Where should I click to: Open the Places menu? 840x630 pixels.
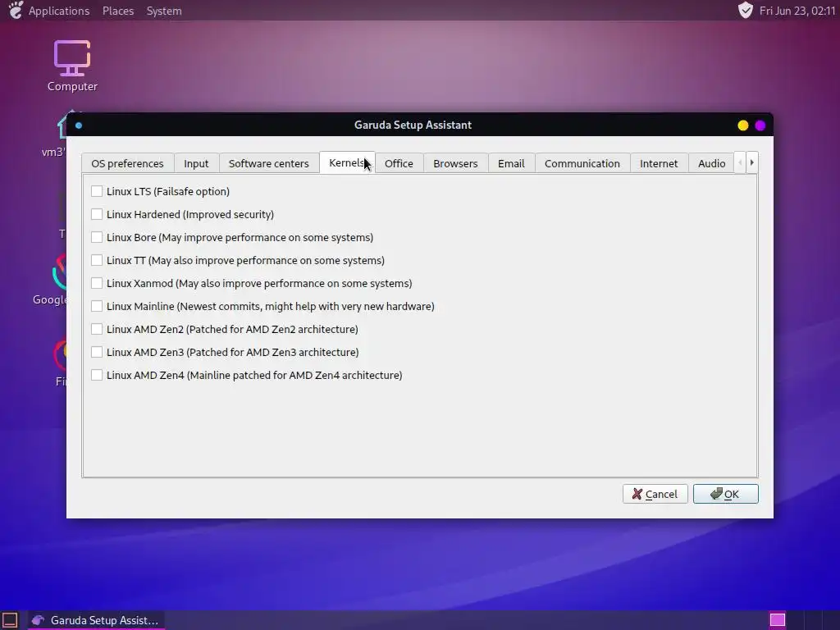point(118,11)
